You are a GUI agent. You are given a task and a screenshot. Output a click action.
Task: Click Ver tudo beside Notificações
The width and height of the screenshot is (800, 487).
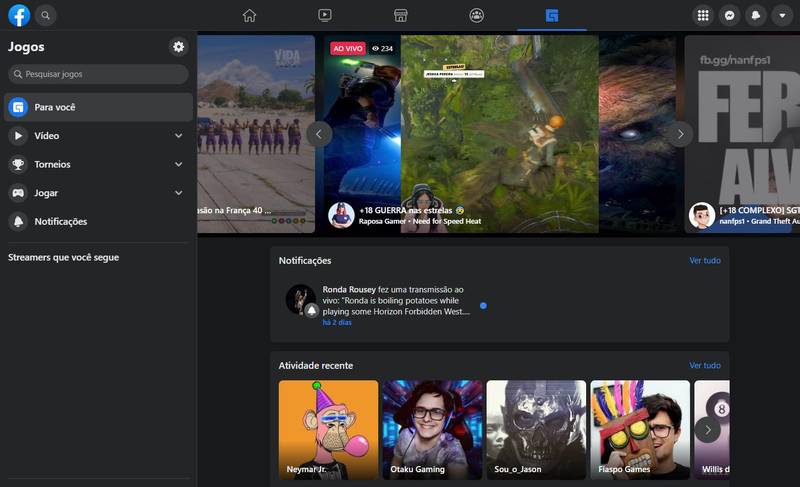click(x=705, y=261)
